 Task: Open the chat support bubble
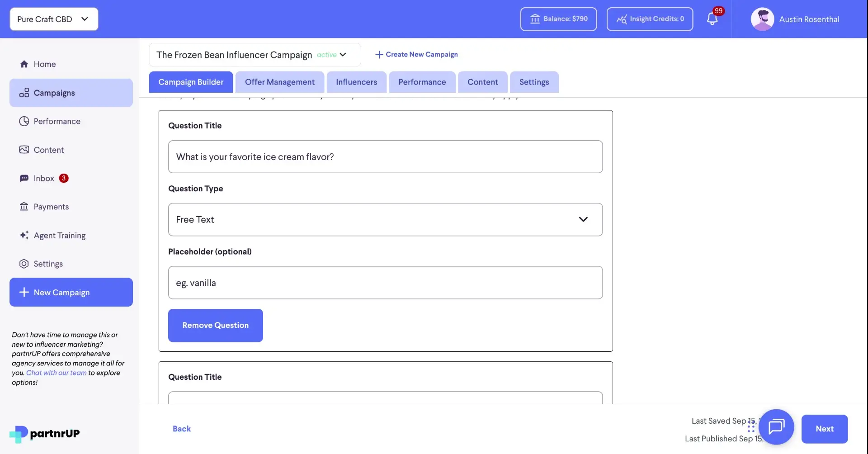[776, 427]
